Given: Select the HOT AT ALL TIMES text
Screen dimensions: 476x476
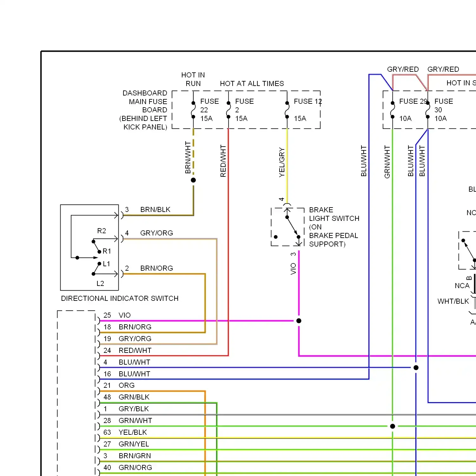Looking at the screenshot, I should click(x=252, y=83).
